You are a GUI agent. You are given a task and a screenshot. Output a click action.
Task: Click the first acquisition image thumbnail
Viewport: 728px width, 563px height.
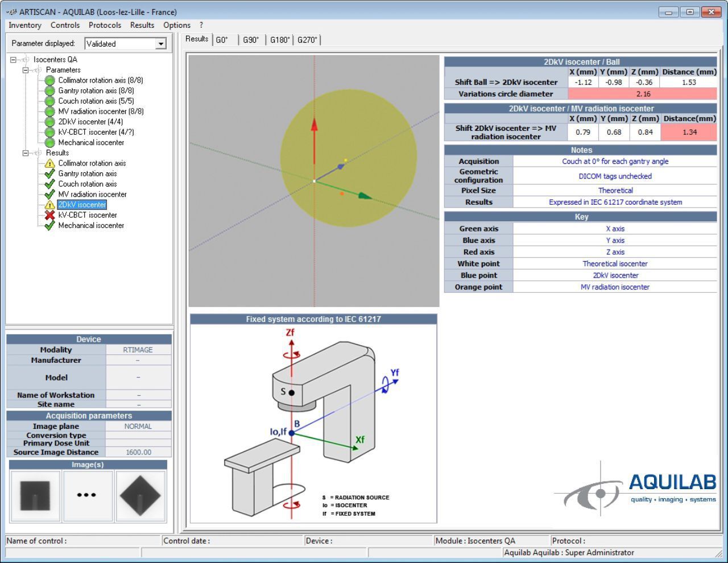pyautogui.click(x=35, y=495)
